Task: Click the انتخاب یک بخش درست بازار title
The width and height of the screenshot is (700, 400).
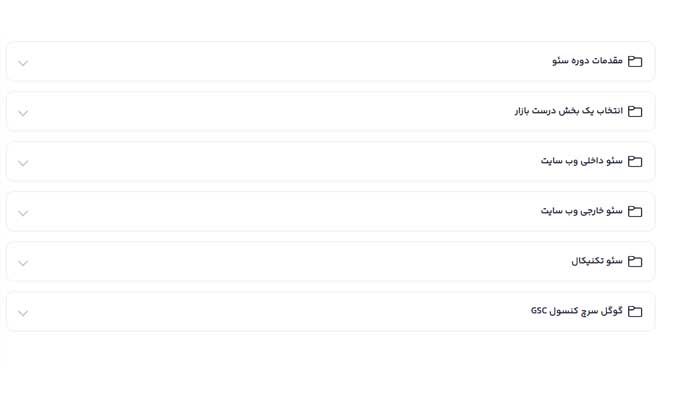Action: click(568, 111)
